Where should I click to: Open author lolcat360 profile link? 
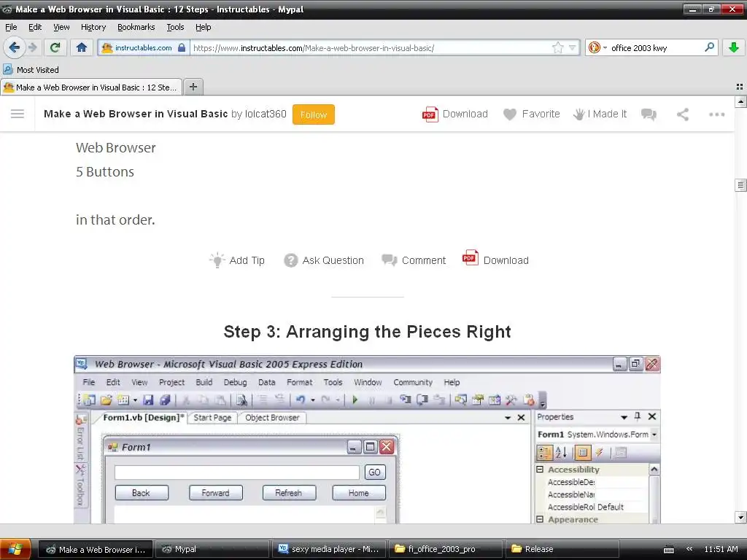pos(266,114)
